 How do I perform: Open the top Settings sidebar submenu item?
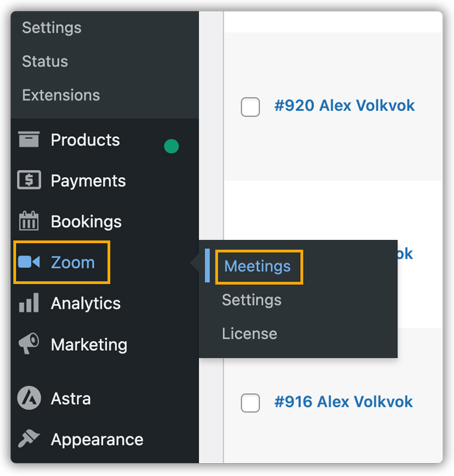(52, 27)
